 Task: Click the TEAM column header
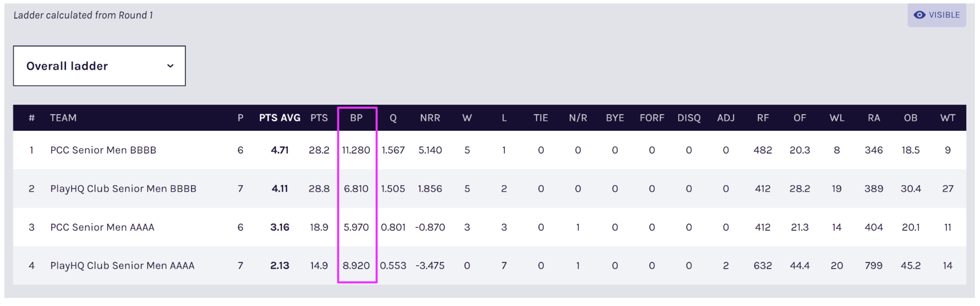click(63, 118)
